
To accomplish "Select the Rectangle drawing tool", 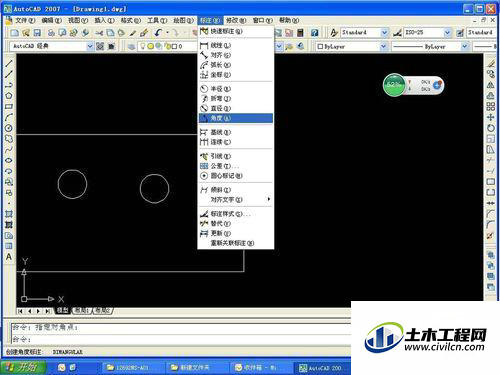I will point(9,106).
